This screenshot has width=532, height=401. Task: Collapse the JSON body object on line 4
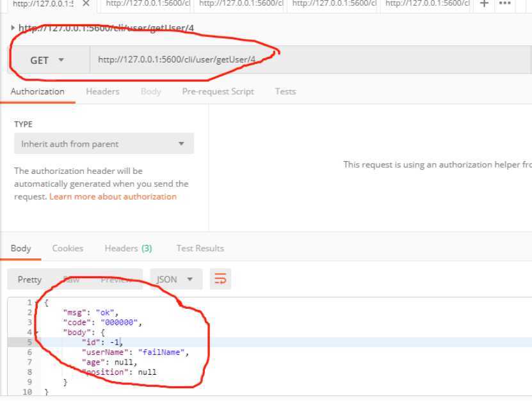coord(36,333)
